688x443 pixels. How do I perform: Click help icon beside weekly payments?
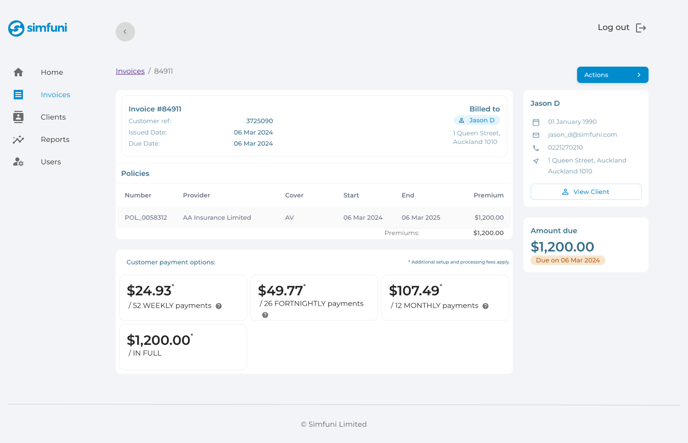pyautogui.click(x=219, y=306)
